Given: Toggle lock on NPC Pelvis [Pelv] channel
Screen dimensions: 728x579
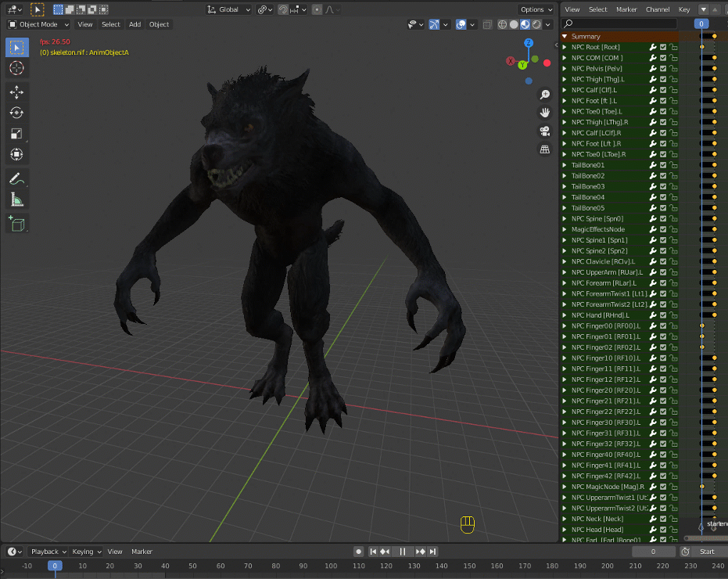Looking at the screenshot, I should click(673, 69).
